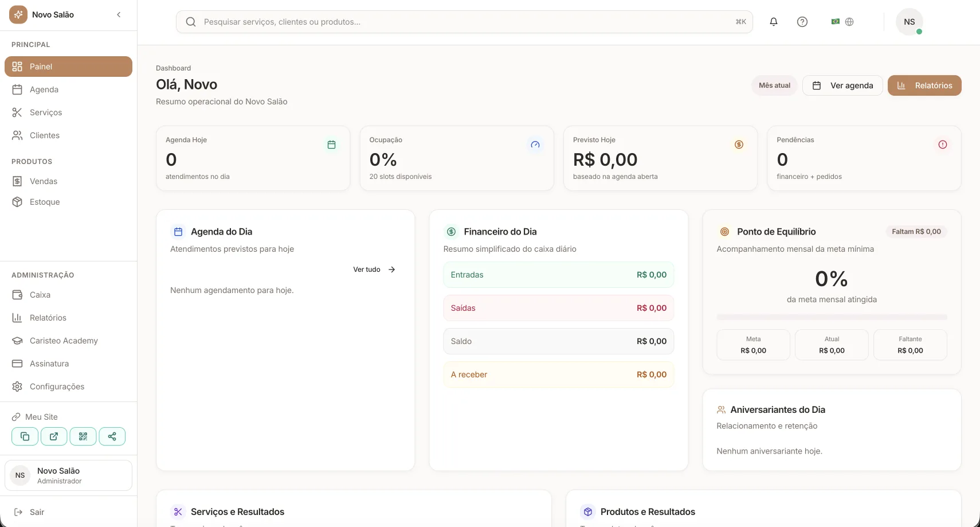The width and height of the screenshot is (980, 527).
Task: Open the help question mark icon
Action: tap(802, 22)
